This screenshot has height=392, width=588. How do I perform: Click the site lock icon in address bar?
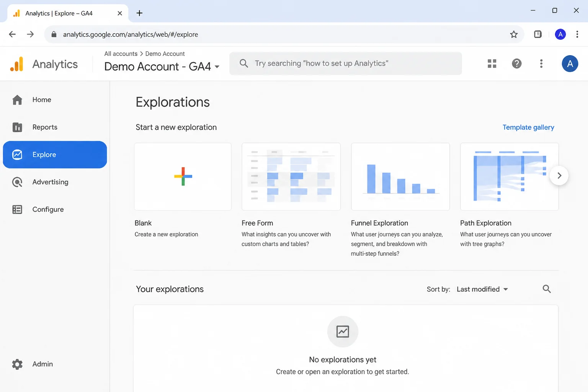[54, 34]
